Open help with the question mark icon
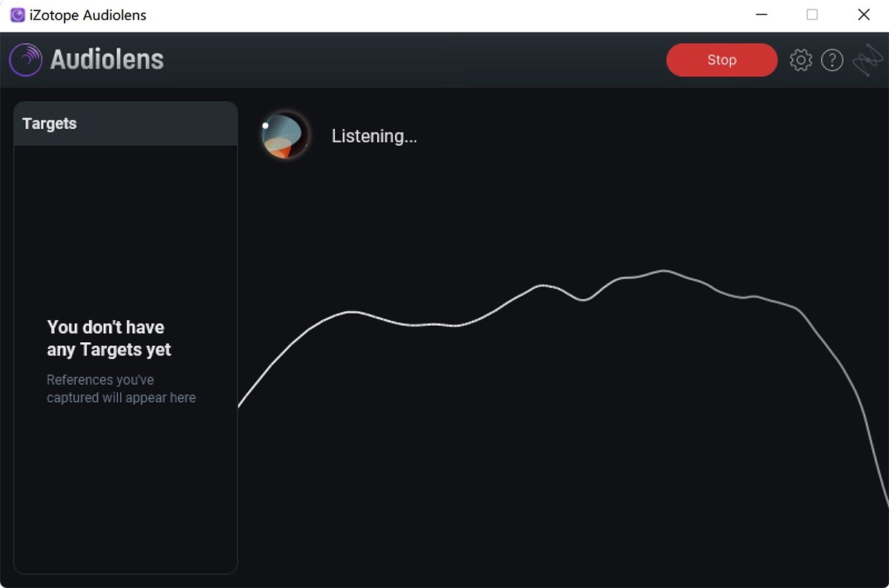This screenshot has width=889, height=588. point(832,60)
